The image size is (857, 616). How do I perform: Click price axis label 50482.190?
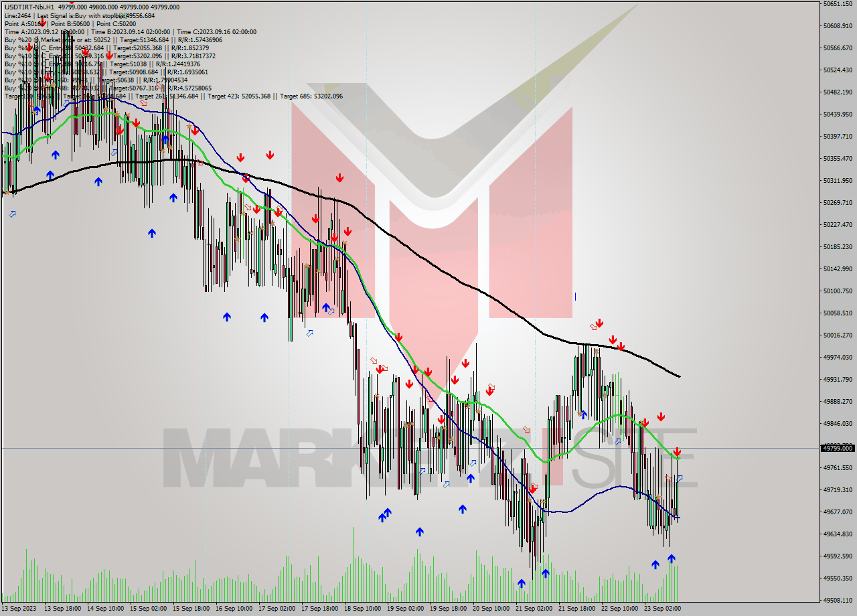pos(838,92)
